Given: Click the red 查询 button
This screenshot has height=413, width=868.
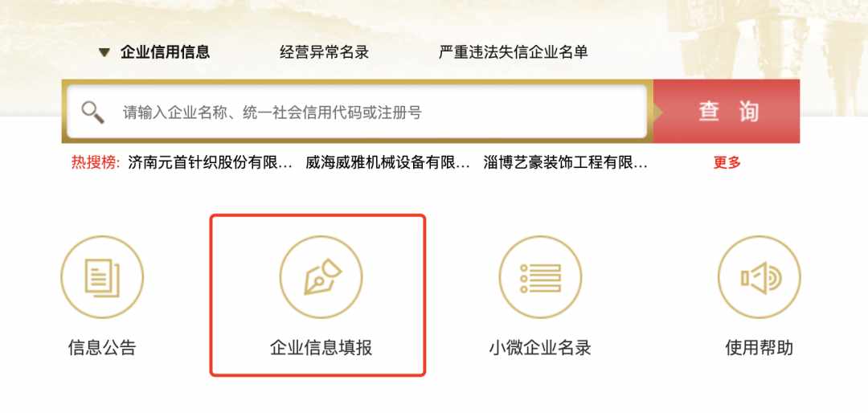Looking at the screenshot, I should click(727, 111).
